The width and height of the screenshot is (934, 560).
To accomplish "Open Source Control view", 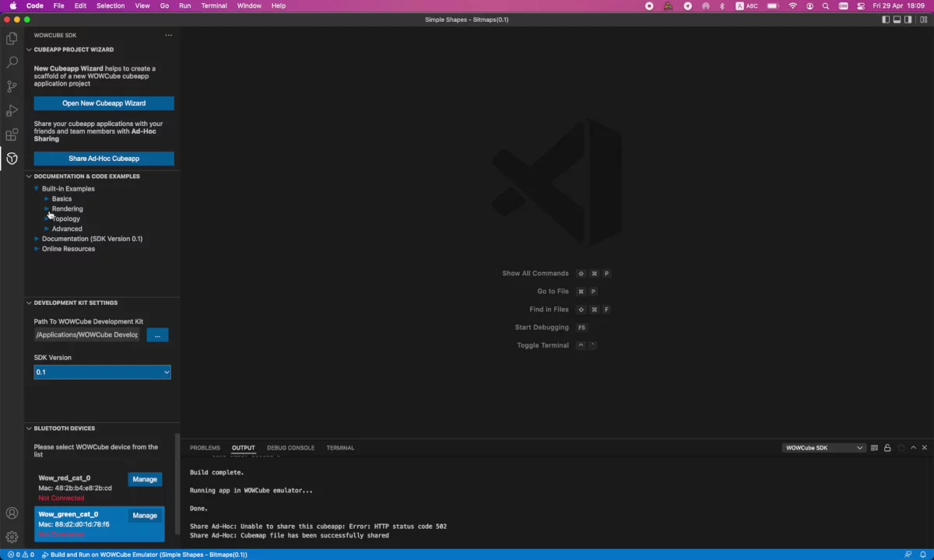I will click(12, 86).
